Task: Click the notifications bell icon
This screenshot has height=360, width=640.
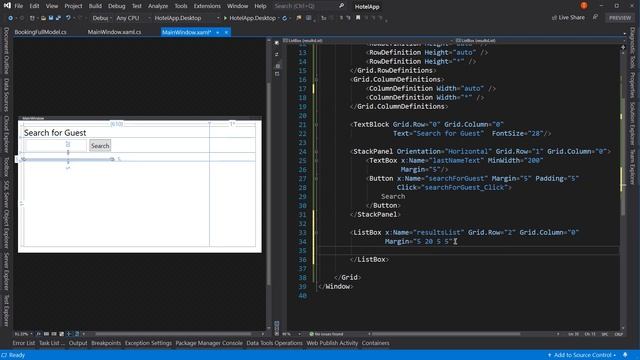Action: [625, 355]
